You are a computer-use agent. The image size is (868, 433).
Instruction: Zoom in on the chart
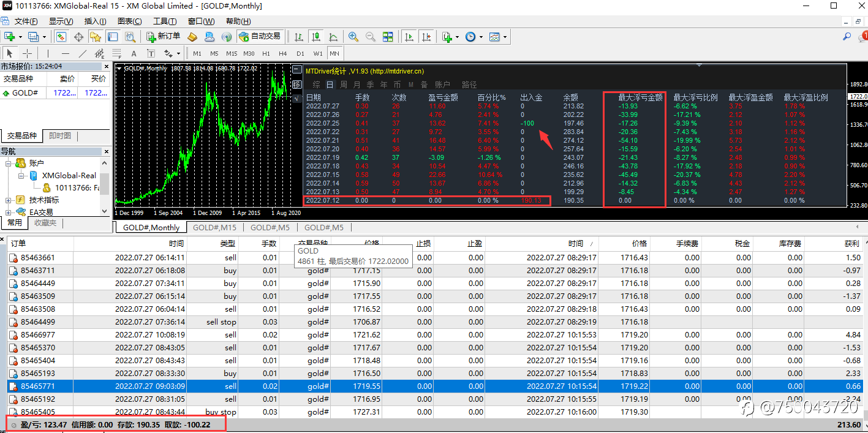click(353, 37)
